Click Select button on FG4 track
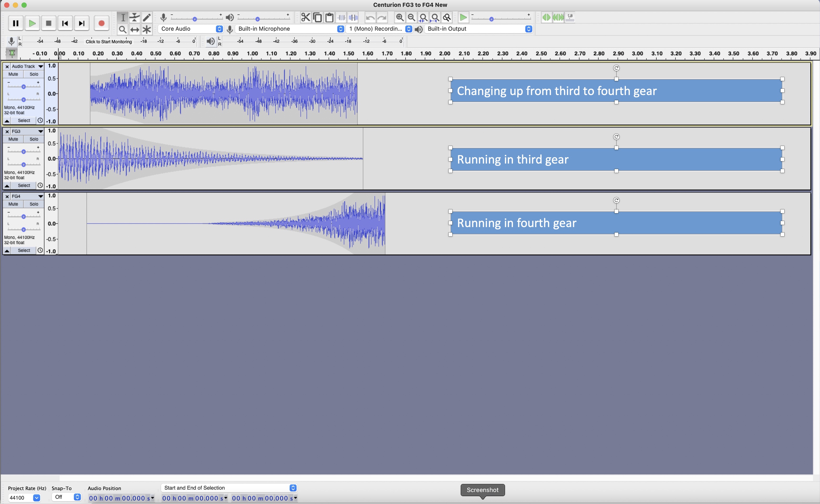 [24, 251]
